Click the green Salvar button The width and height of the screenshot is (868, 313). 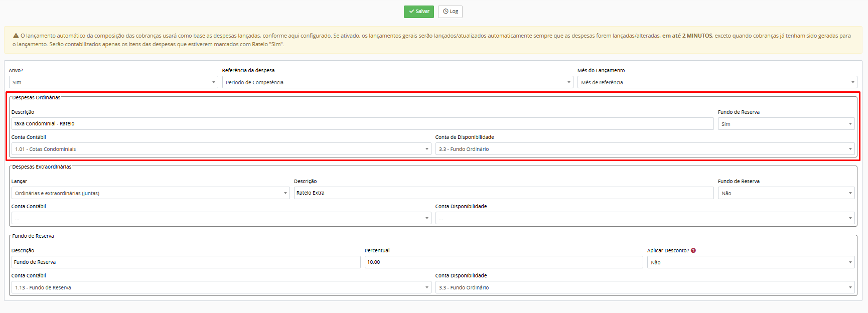(418, 12)
